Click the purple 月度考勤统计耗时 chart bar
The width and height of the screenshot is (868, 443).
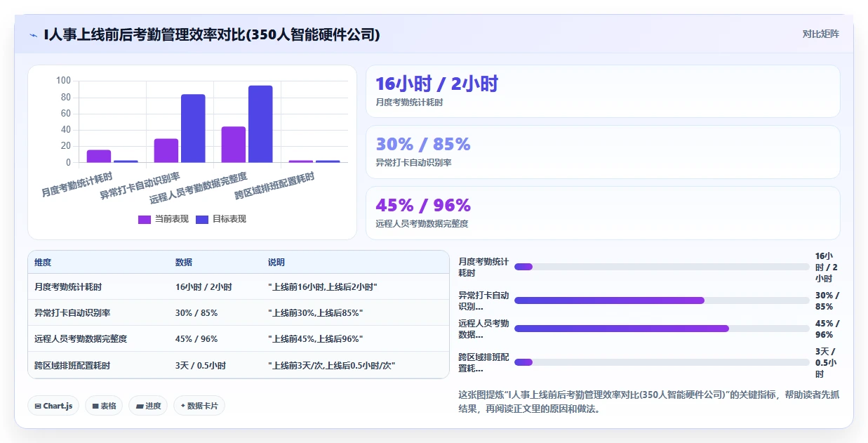tap(99, 157)
